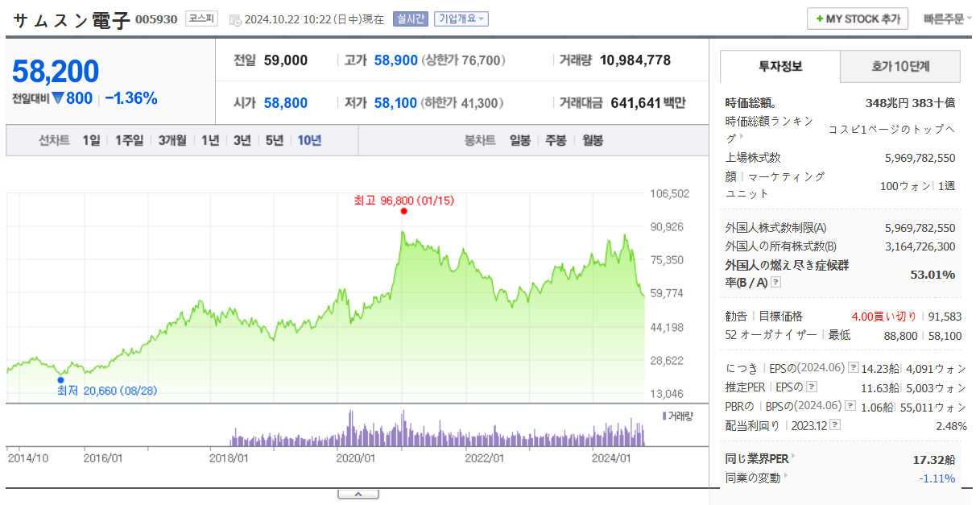Screen dimensions: 980x505
Task: Switch to the 호가10단계 tab
Action: pos(899,67)
